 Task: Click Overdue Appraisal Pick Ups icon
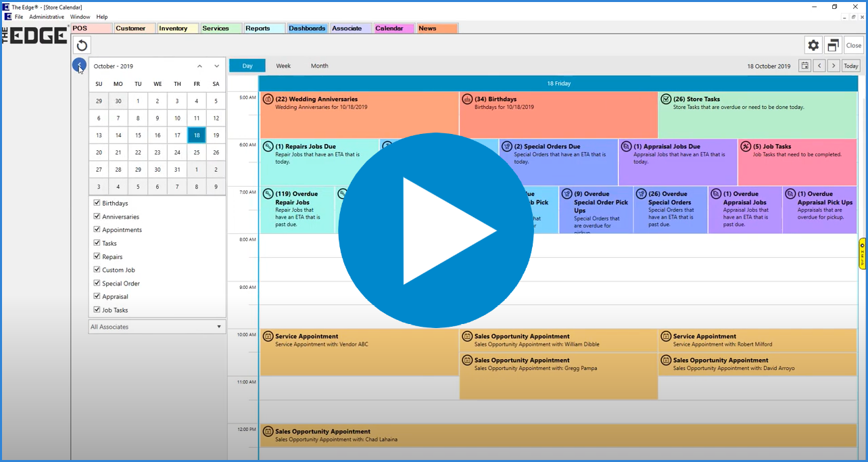pos(790,194)
